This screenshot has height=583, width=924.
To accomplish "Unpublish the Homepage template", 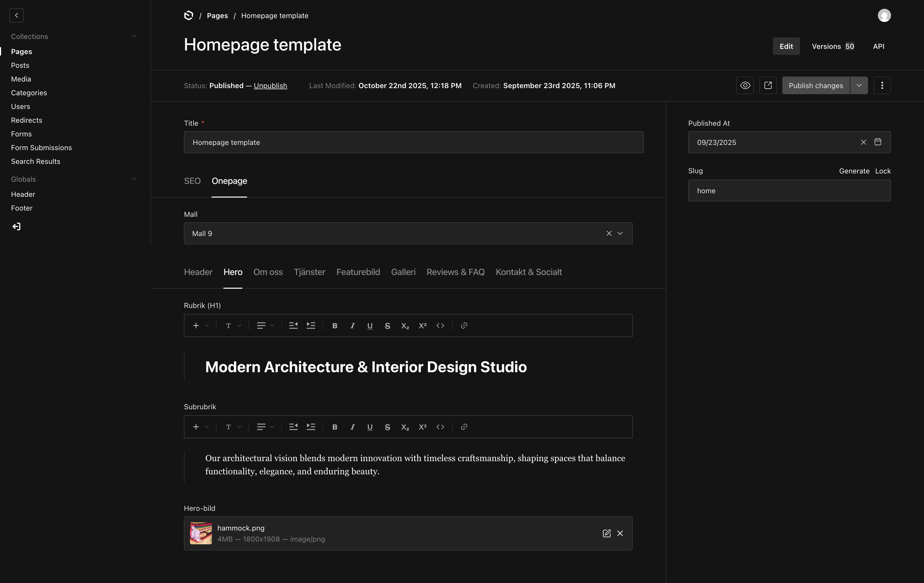I will [270, 86].
